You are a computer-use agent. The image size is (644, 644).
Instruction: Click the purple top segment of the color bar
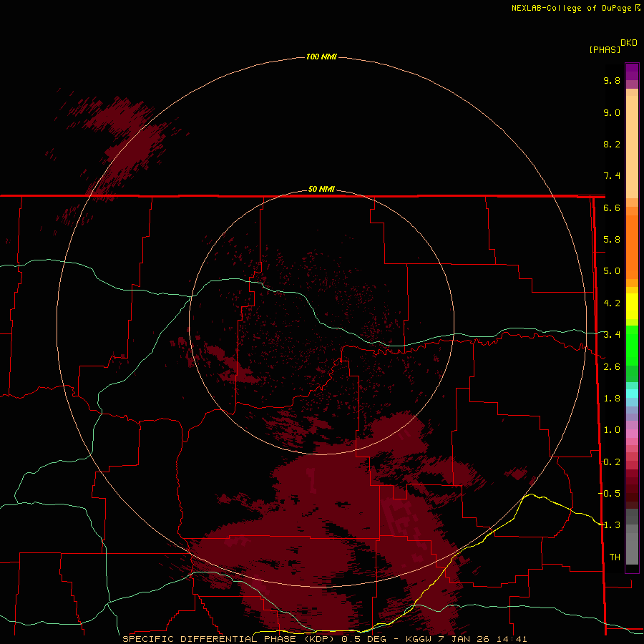(x=632, y=72)
